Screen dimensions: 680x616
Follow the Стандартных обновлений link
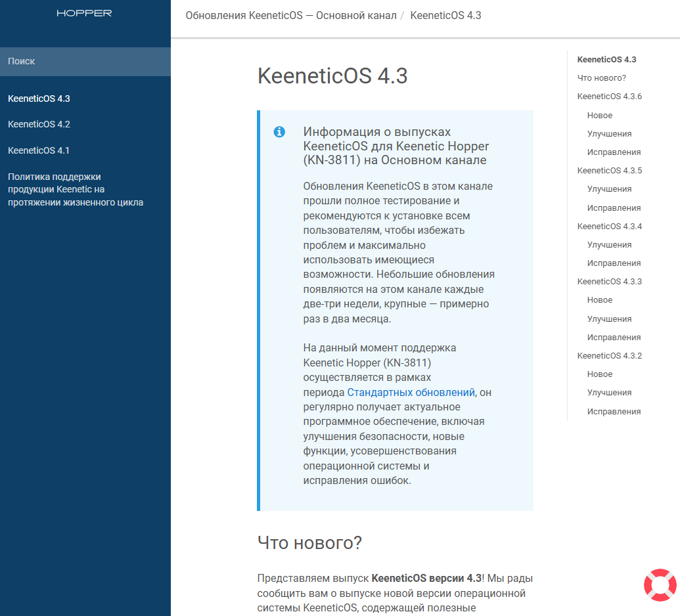point(411,393)
